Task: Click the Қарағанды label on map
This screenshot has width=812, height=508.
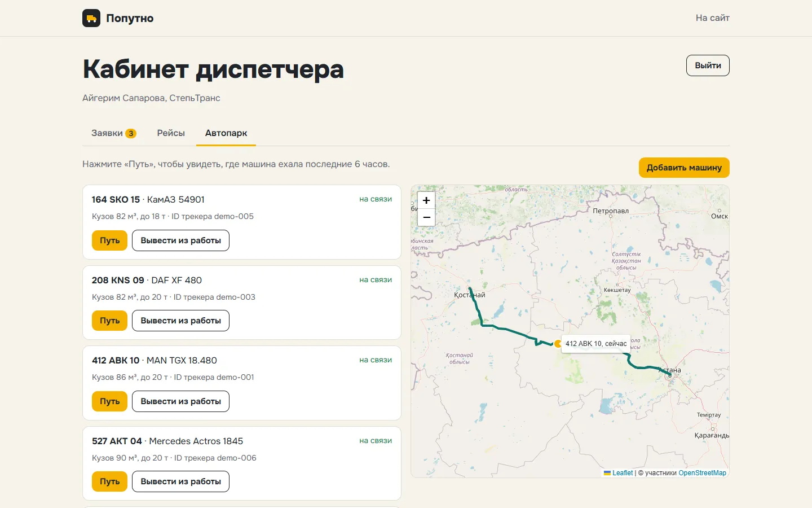Action: (712, 435)
